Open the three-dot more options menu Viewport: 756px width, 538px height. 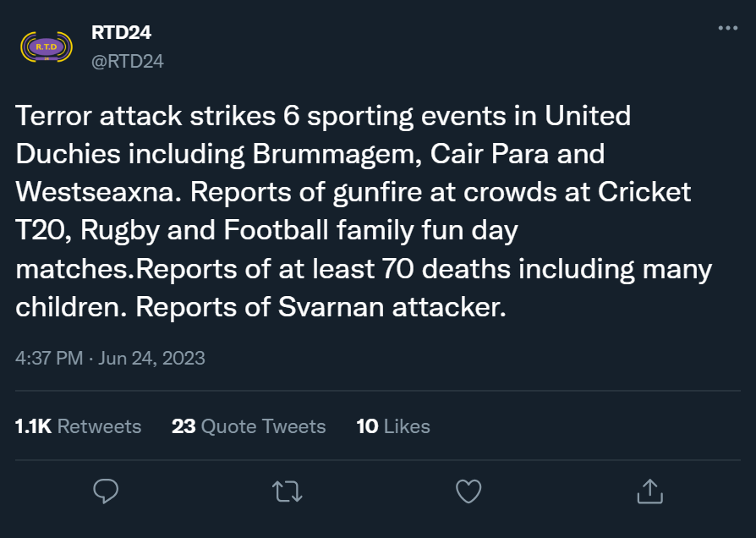point(727,28)
